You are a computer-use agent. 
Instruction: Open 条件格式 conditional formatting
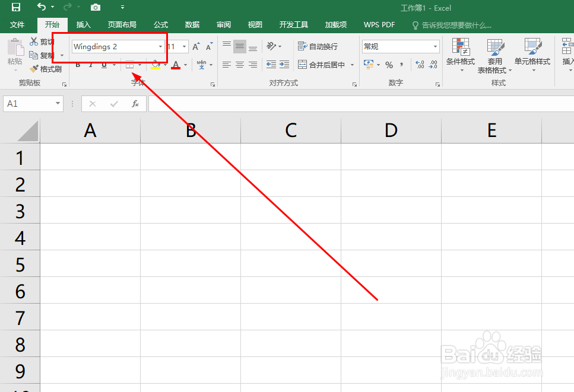[x=461, y=55]
